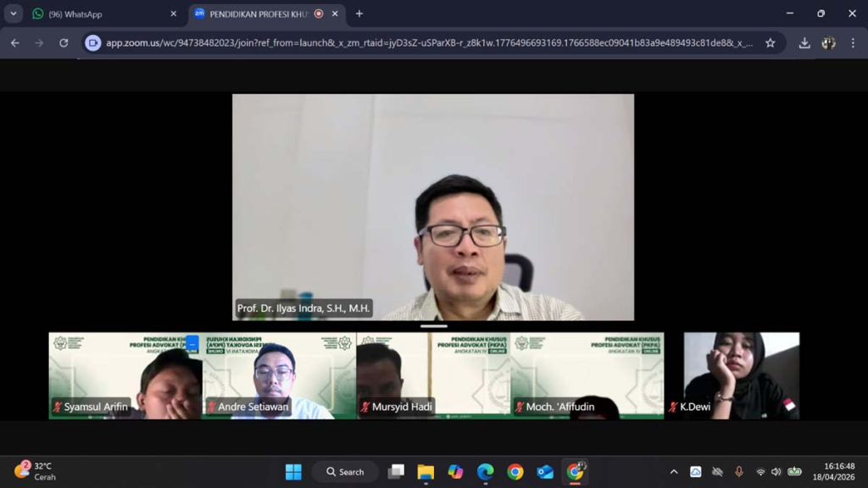Launch Microsoft Edge from the taskbar
The height and width of the screenshot is (488, 868).
485,472
